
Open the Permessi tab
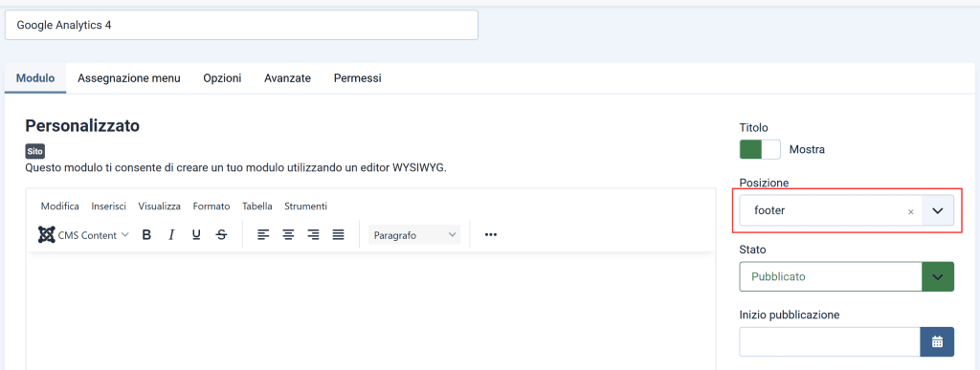(x=358, y=78)
